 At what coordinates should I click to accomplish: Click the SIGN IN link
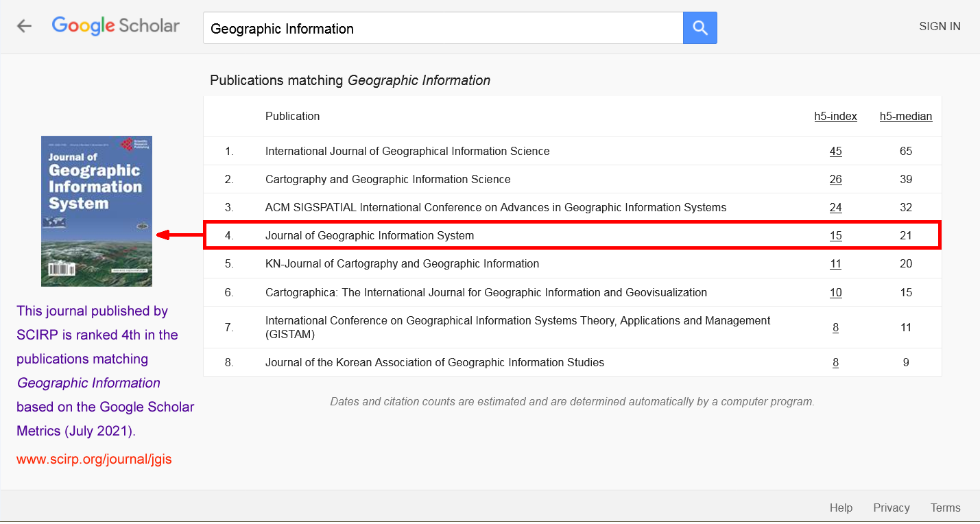[x=940, y=27]
